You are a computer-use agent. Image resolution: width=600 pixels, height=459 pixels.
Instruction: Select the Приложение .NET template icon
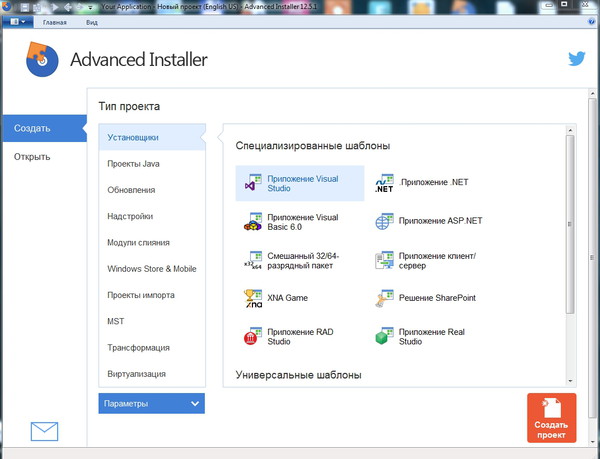point(383,184)
